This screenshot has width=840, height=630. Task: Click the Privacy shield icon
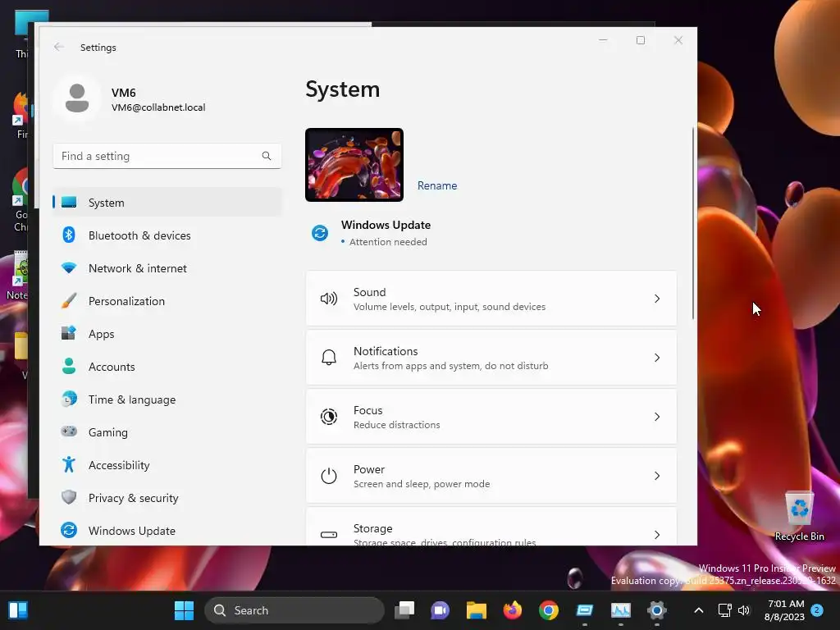tap(69, 497)
